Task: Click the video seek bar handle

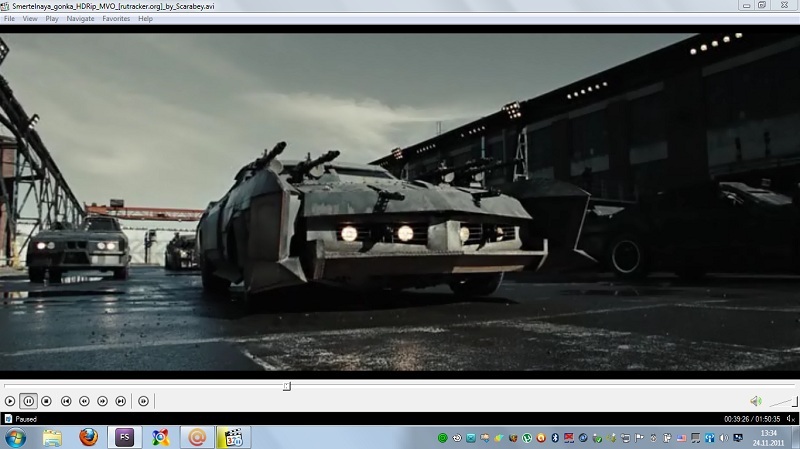Action: pyautogui.click(x=287, y=386)
